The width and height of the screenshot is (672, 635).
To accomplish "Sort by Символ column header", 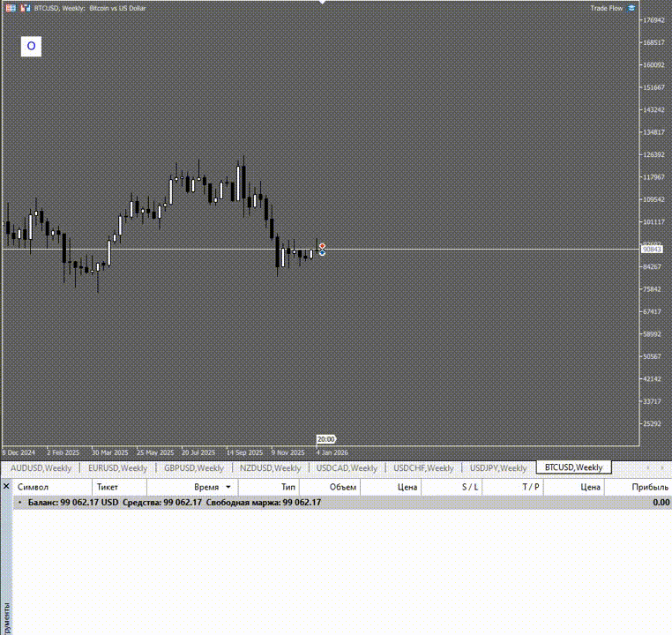I will [52, 487].
